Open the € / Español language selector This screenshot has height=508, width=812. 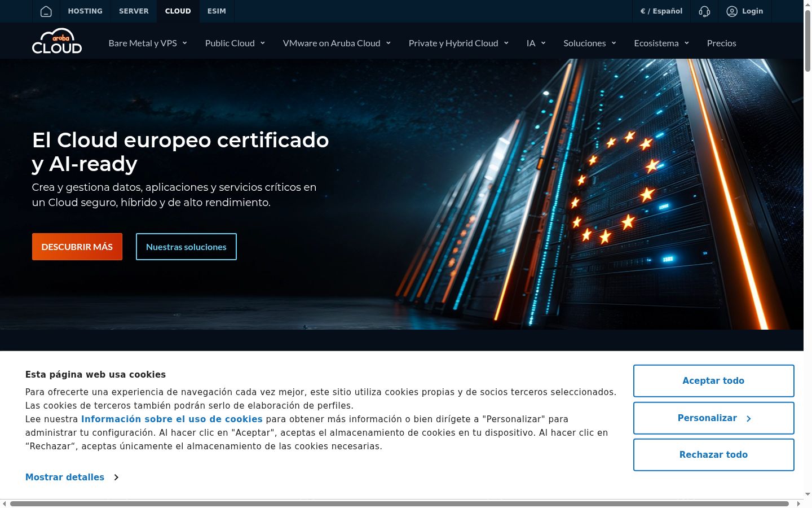click(661, 11)
